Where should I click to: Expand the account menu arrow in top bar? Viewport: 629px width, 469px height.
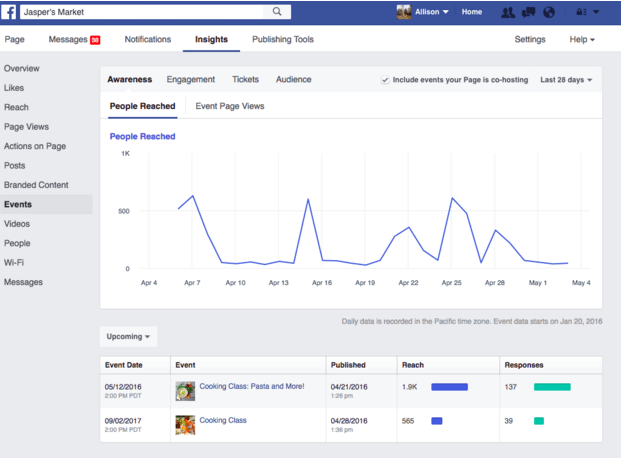(596, 12)
